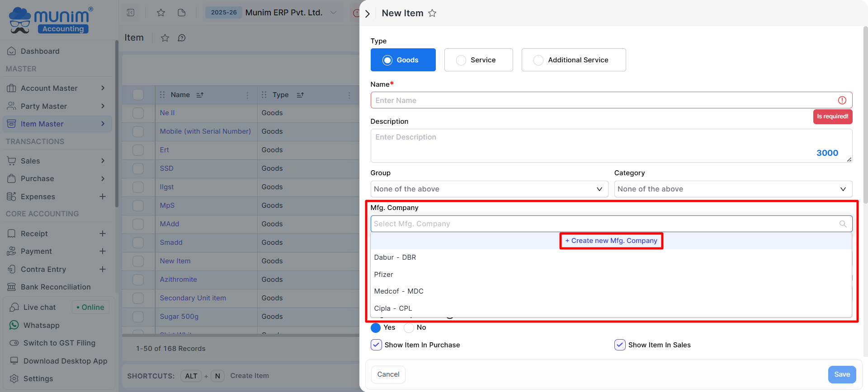Image resolution: width=868 pixels, height=392 pixels.
Task: Open the Category dropdown
Action: click(732, 189)
